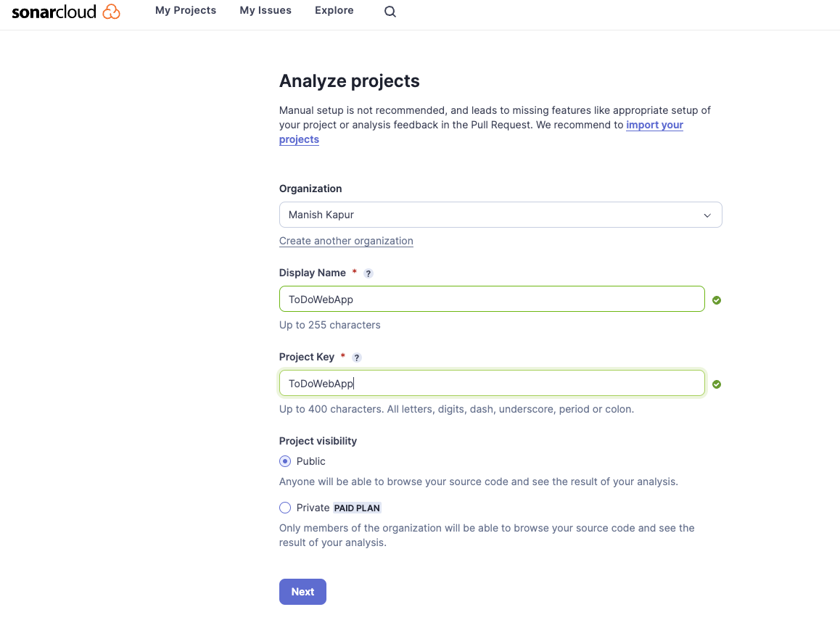Click the green checkmark next to Display Name

point(717,300)
